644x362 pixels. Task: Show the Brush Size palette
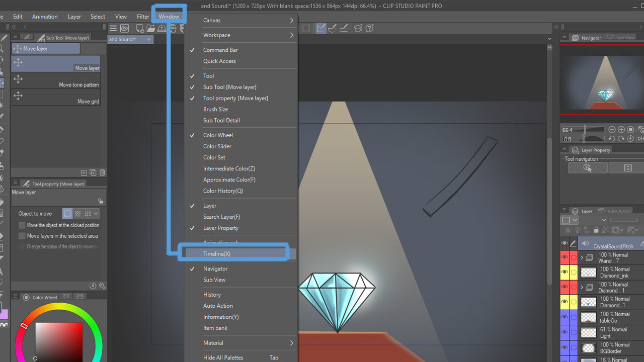coord(240,109)
